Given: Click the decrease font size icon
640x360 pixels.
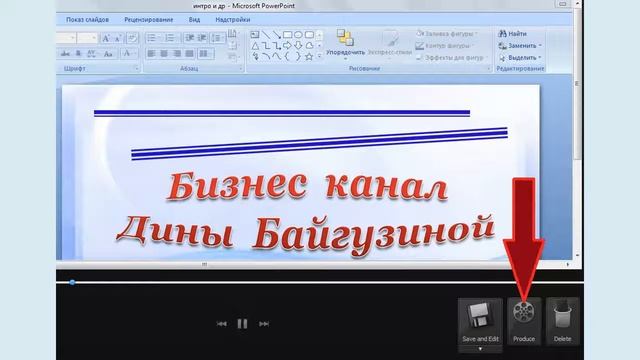Looking at the screenshot, I should click(118, 38).
